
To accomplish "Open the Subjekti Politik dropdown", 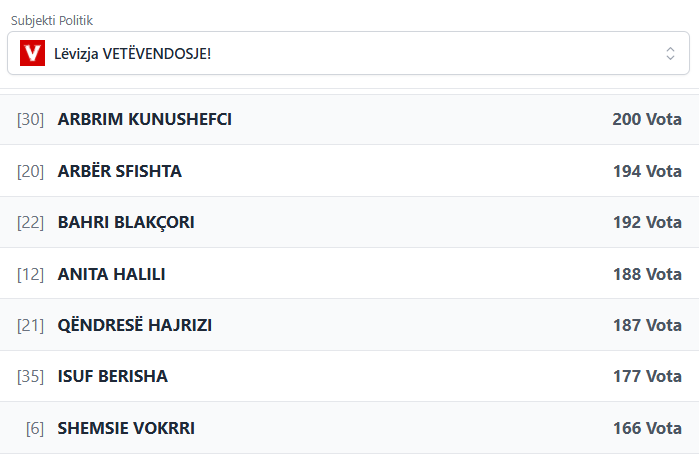I will (348, 53).
